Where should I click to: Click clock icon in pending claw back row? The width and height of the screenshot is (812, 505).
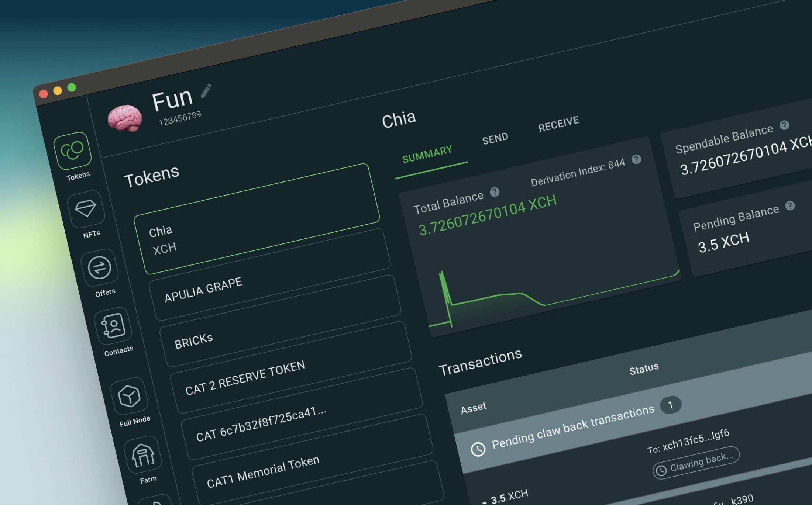tap(478, 449)
